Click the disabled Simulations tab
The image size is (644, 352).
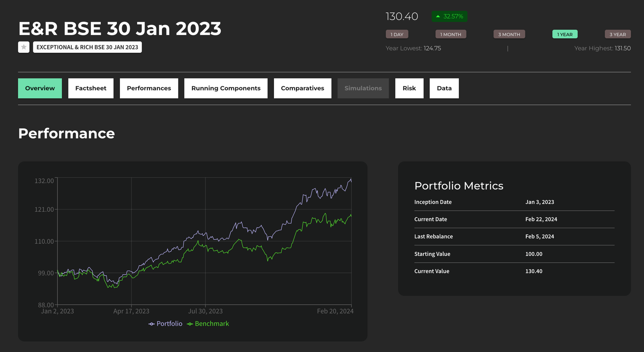click(363, 88)
